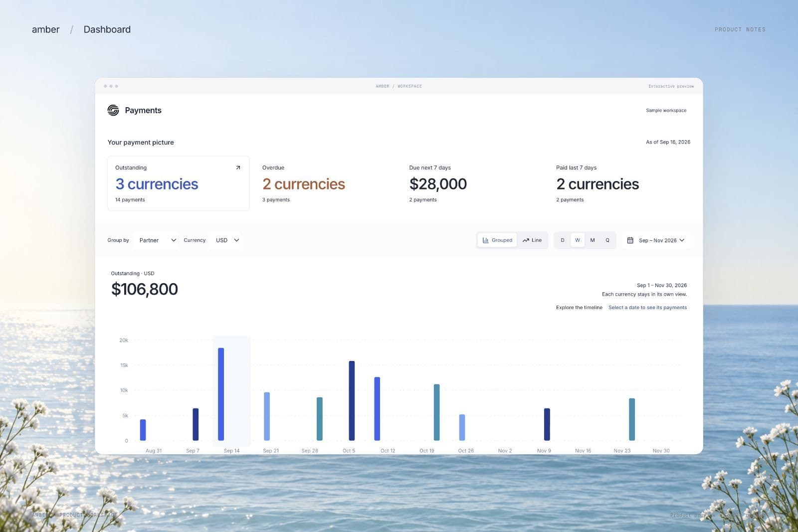This screenshot has width=798, height=532.
Task: Click Select a date to see its payments
Action: (647, 308)
